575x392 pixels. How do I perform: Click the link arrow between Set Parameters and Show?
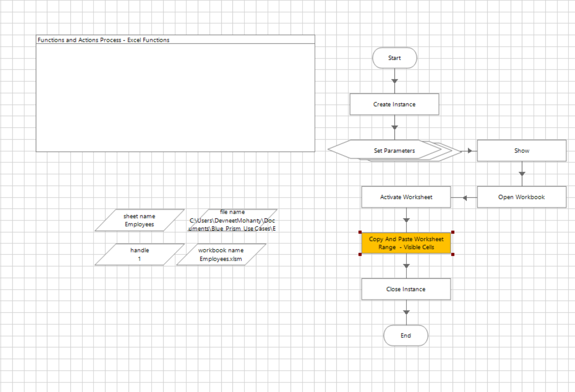[469, 150]
